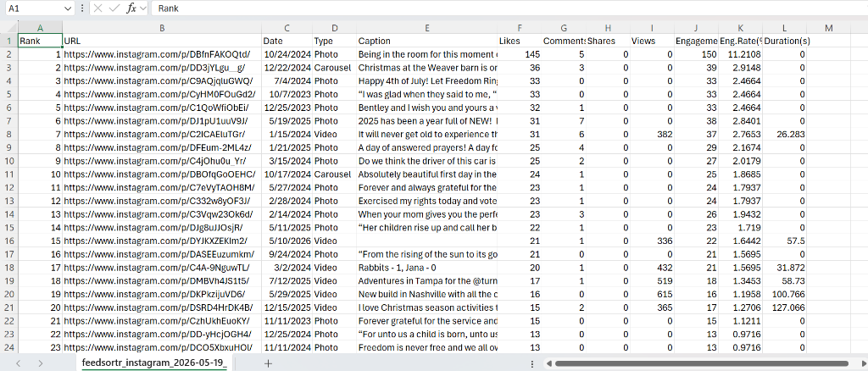Click the Views value 615
868x371 pixels.
click(x=652, y=294)
